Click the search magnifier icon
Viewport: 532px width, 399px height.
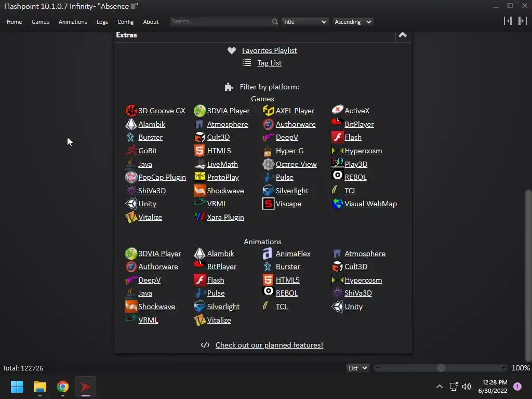coord(275,22)
